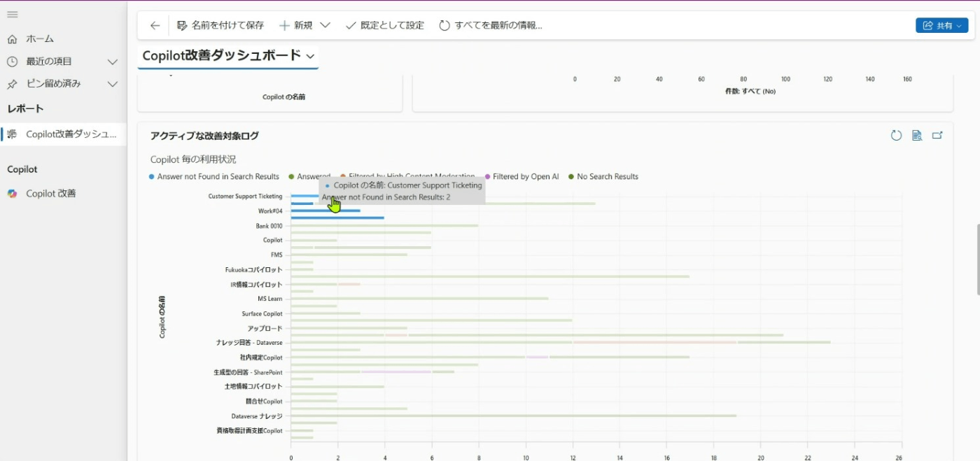Image resolution: width=980 pixels, height=461 pixels.
Task: Click the アクティブな改善対象ログ heading
Action: [204, 136]
